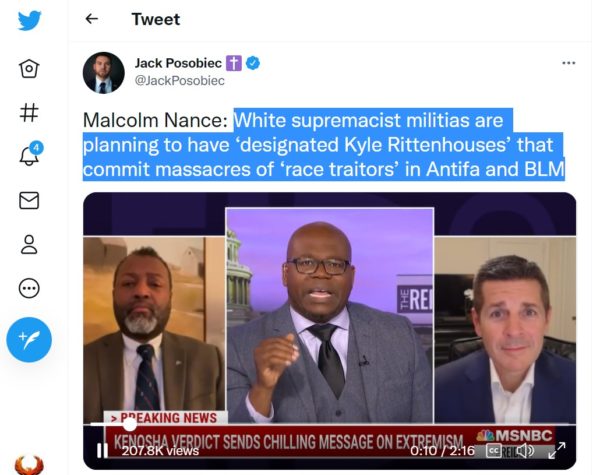Click the phoenix avatar at sidebar bottom
The width and height of the screenshot is (600, 475).
(x=29, y=465)
